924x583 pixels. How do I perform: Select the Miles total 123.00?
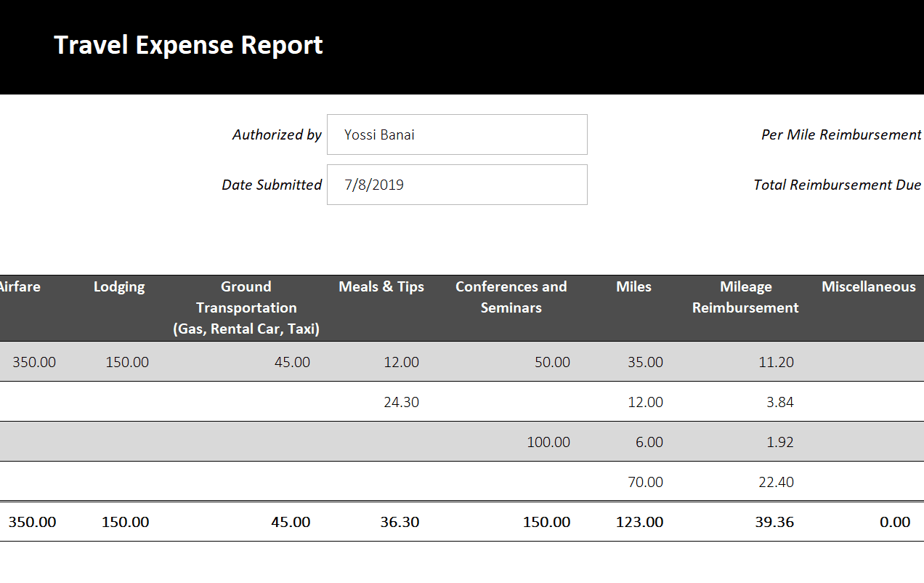coord(640,522)
